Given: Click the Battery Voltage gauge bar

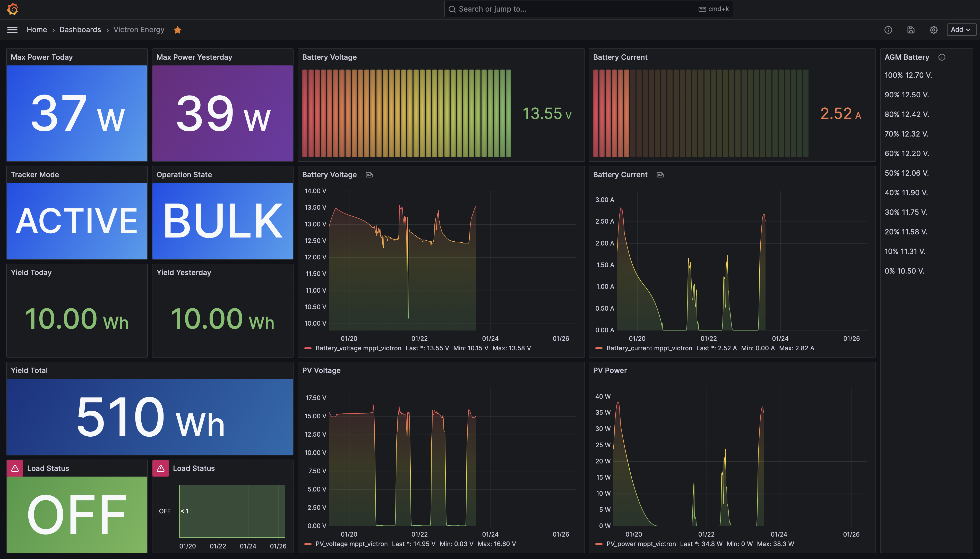Looking at the screenshot, I should click(x=407, y=113).
